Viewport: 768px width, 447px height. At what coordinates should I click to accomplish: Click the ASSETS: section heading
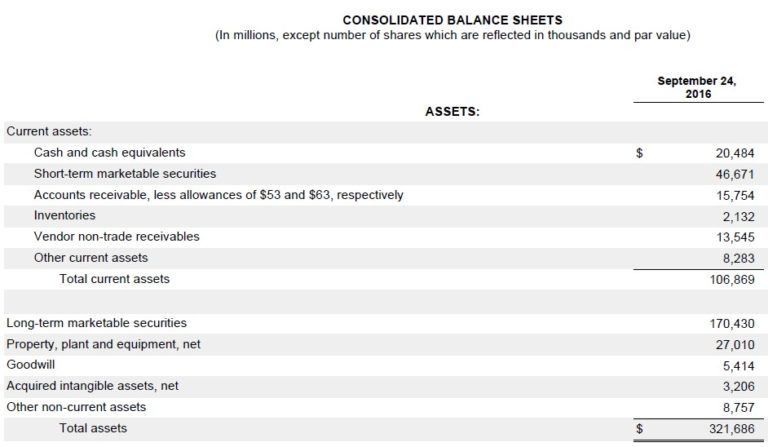[x=452, y=112]
